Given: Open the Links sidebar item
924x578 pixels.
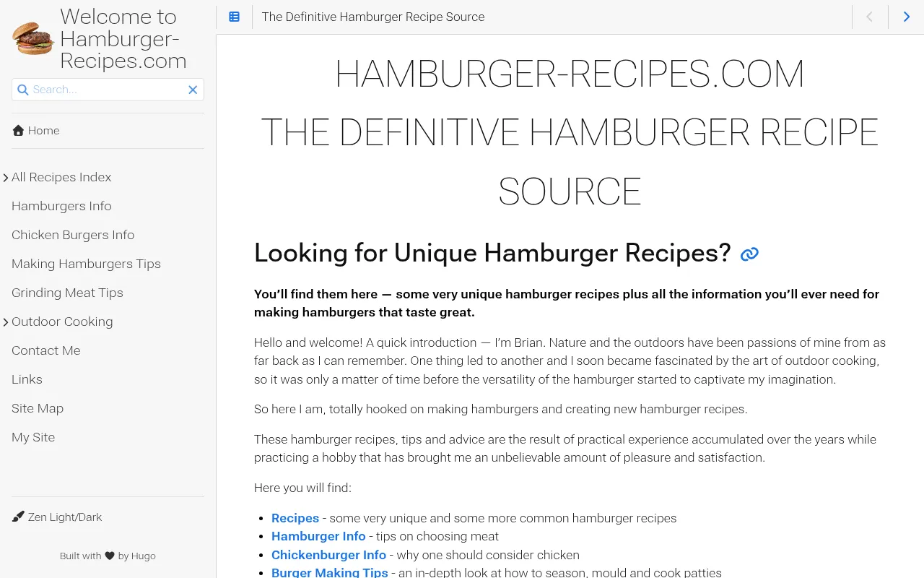Looking at the screenshot, I should [27, 379].
